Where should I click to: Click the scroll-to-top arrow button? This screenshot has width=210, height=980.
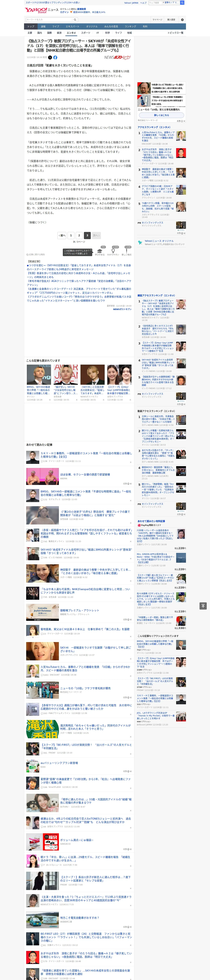coord(203,606)
